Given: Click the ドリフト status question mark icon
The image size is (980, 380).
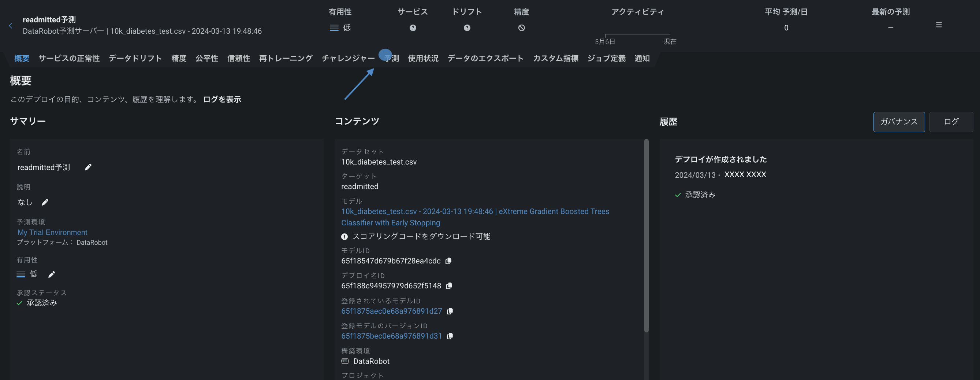Looking at the screenshot, I should click(x=467, y=28).
